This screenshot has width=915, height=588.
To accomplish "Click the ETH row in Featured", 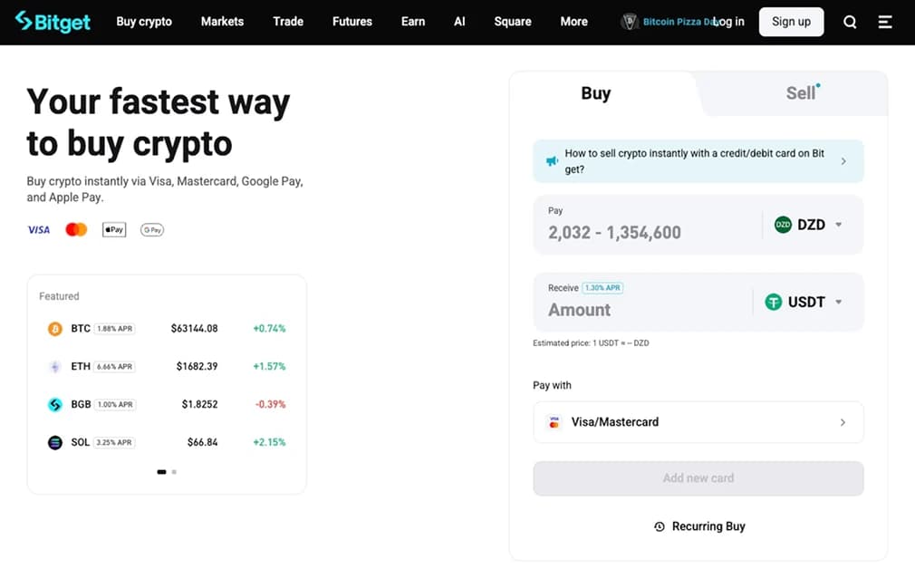I will pos(167,366).
